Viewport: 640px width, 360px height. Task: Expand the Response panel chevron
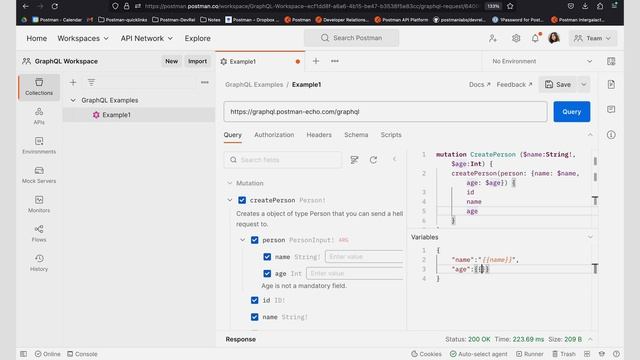point(590,340)
